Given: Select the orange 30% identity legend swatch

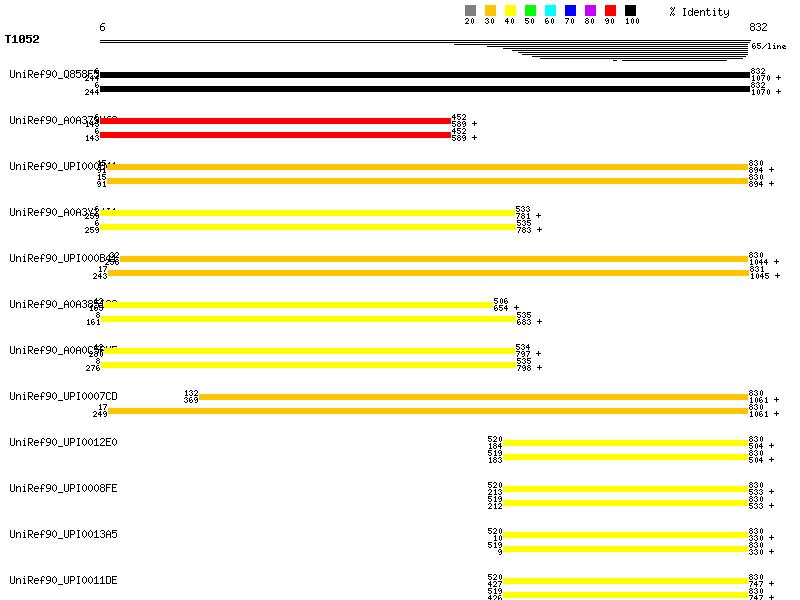Looking at the screenshot, I should pos(490,11).
